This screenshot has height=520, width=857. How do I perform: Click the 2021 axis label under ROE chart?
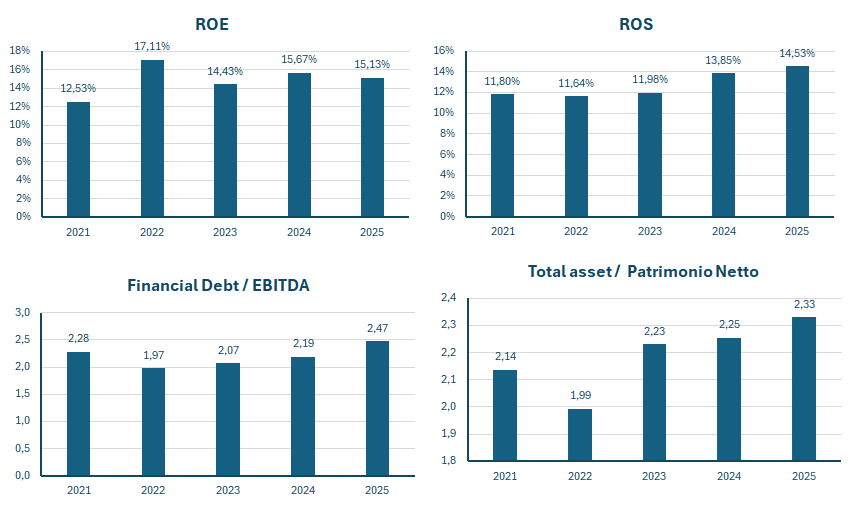pyautogui.click(x=78, y=232)
